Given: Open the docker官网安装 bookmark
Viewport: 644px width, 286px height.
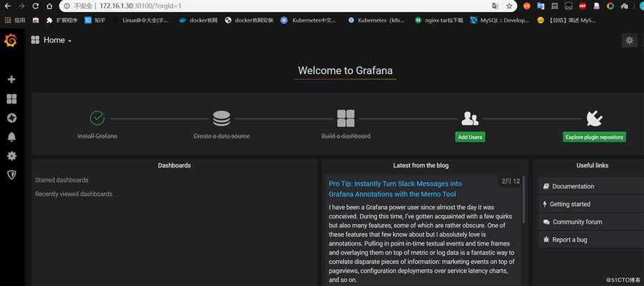Looking at the screenshot, I should coord(249,20).
